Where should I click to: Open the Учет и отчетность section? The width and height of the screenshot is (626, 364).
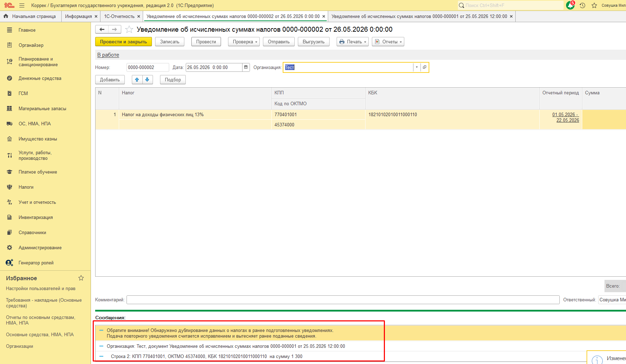(37, 202)
